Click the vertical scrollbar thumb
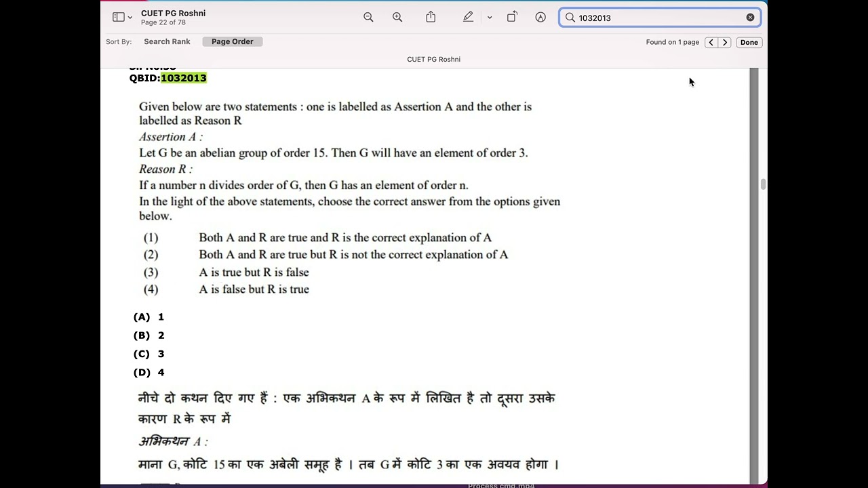 (762, 184)
